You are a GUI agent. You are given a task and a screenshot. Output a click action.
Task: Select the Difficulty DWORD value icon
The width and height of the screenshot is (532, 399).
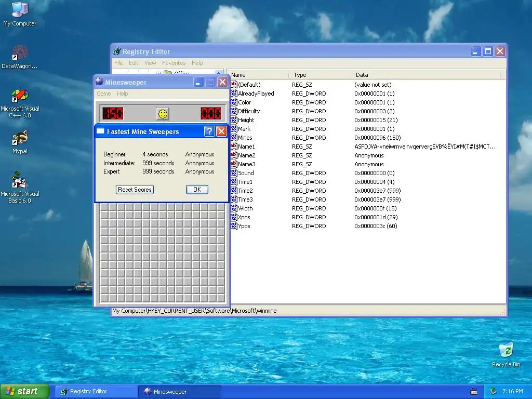pos(233,111)
